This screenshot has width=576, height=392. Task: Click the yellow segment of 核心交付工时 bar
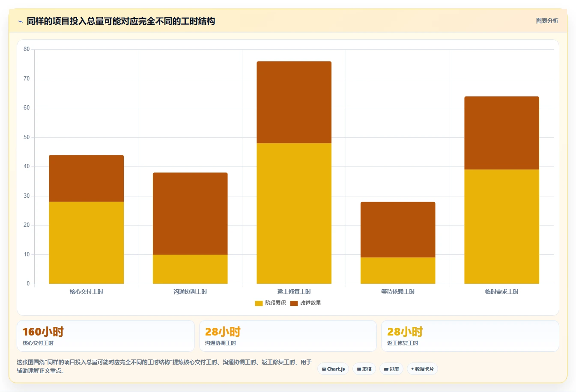pos(87,243)
